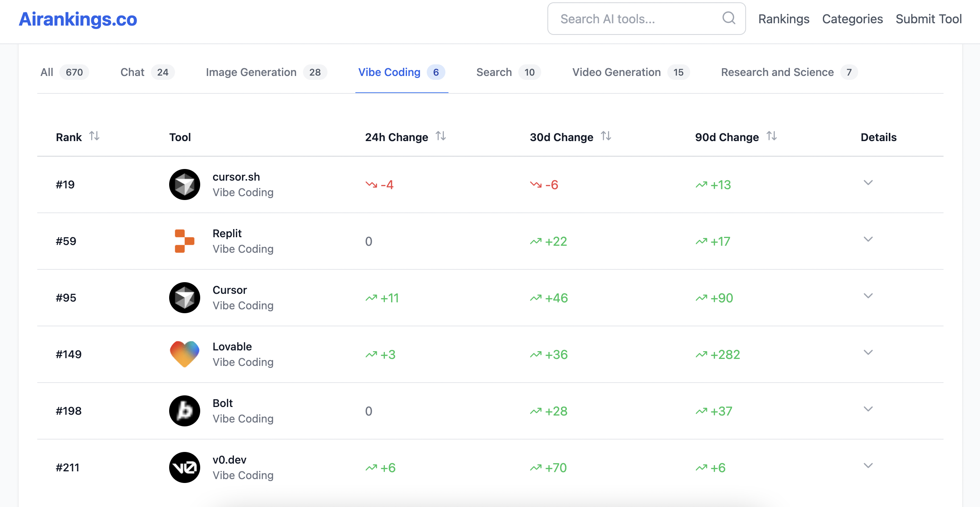Sort by 24h Change arrows icon
This screenshot has height=507, width=980.
point(441,136)
